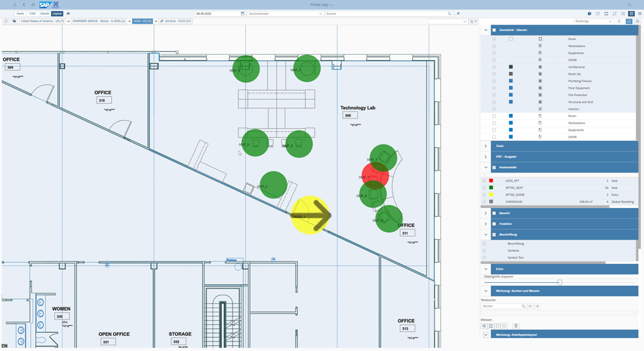
Task: Switch to the CAD tab
Action: [32, 14]
